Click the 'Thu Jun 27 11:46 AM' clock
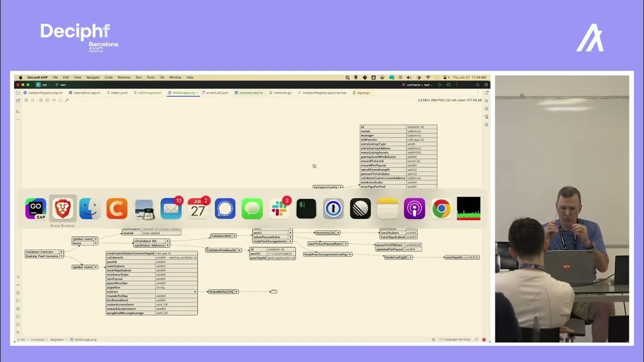The image size is (644, 362). pyautogui.click(x=469, y=77)
